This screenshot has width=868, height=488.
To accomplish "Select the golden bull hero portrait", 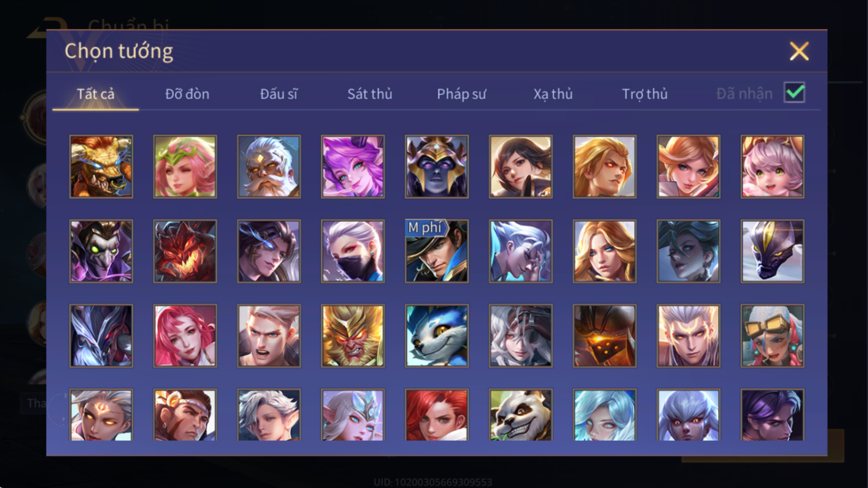I will coord(101,167).
